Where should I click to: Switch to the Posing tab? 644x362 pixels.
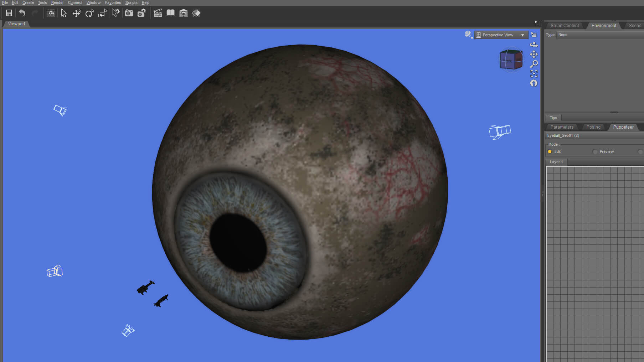point(593,127)
